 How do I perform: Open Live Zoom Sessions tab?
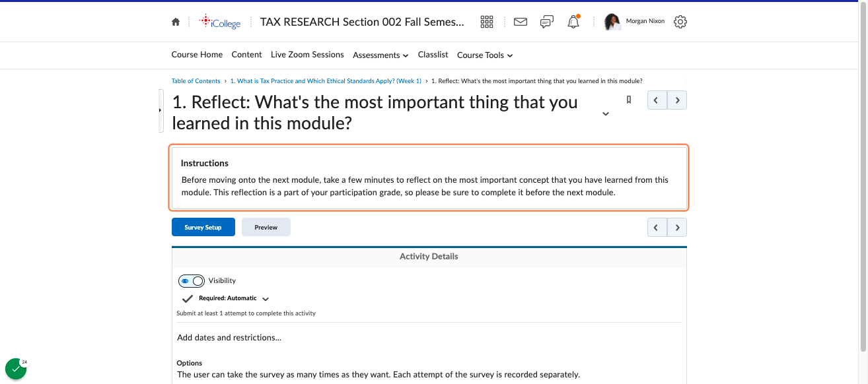pyautogui.click(x=307, y=55)
